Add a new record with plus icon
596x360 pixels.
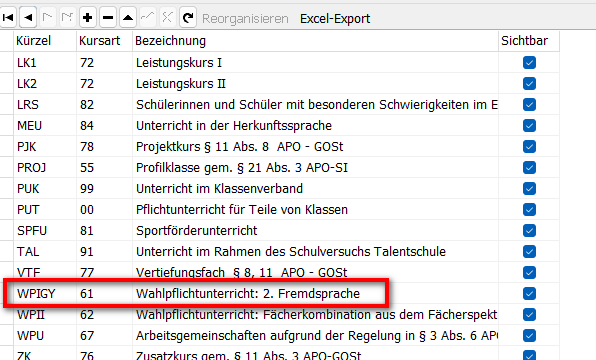(x=88, y=17)
